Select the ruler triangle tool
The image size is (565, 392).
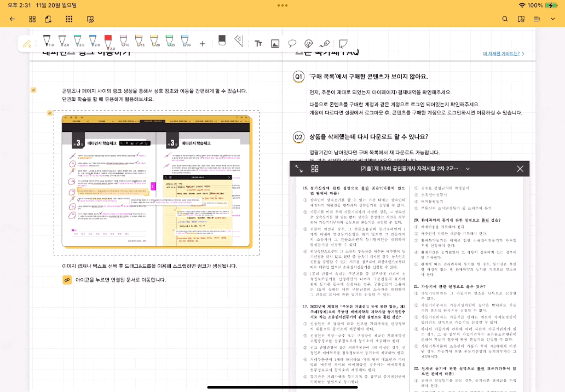click(239, 41)
